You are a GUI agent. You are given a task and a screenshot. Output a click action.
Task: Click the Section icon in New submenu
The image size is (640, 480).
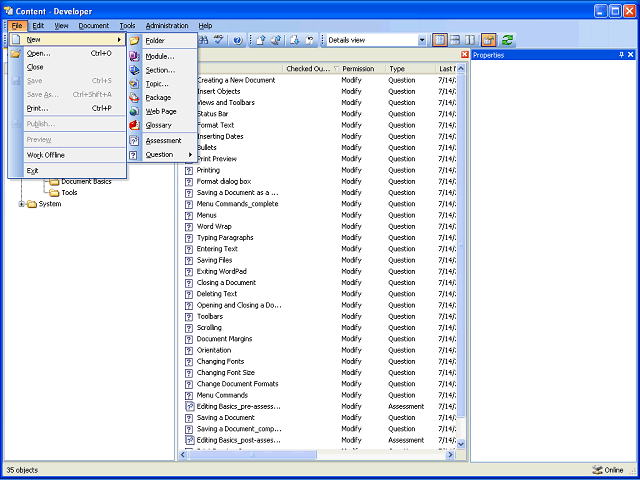(134, 70)
